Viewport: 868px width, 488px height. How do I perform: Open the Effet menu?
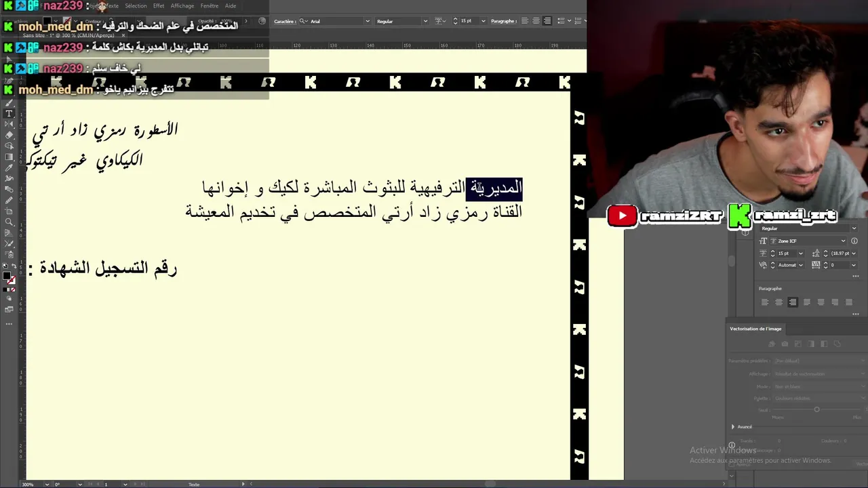(x=159, y=6)
